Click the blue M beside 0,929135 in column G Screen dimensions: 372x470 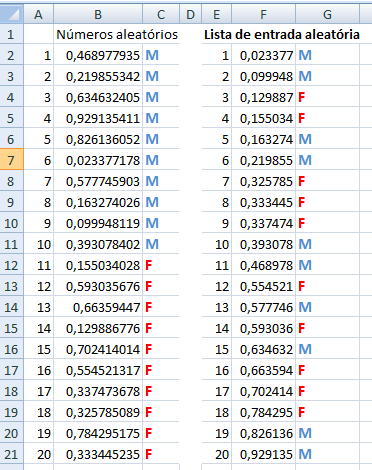click(x=305, y=454)
